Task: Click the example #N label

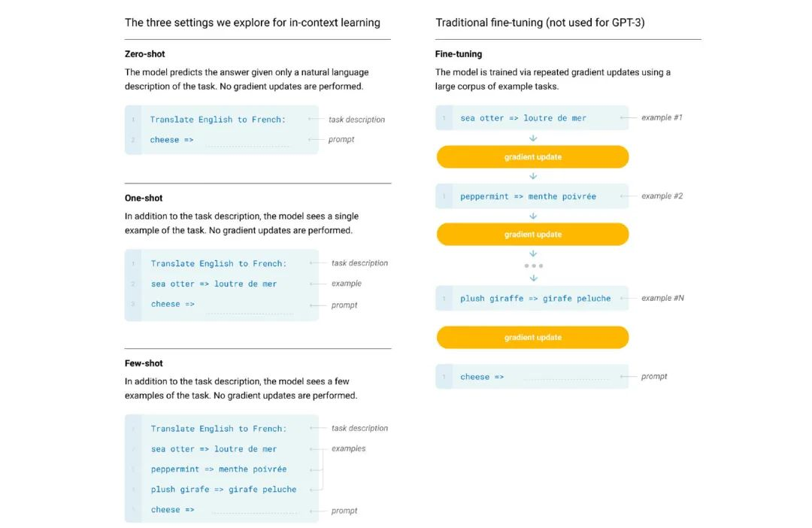Action: [662, 298]
